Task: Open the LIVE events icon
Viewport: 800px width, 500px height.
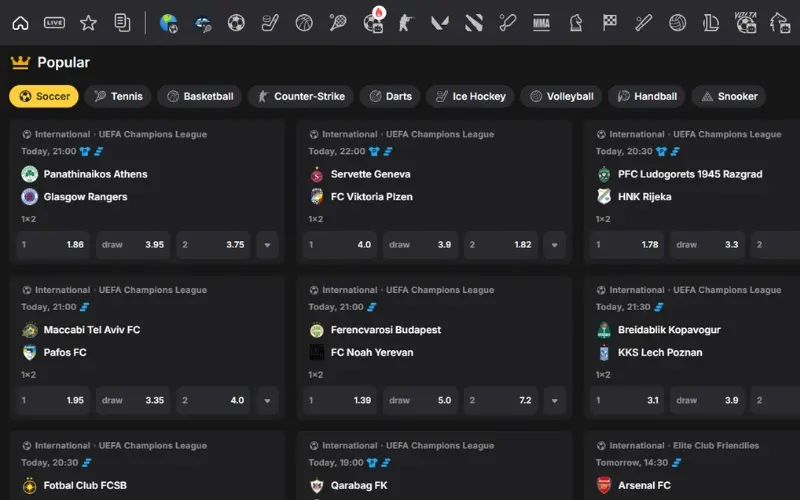Action: [x=54, y=23]
